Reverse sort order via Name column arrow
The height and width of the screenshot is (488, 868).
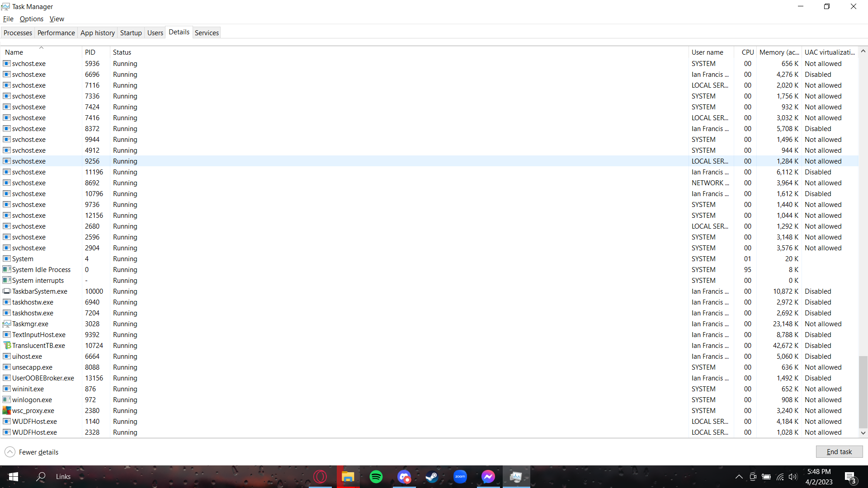click(x=41, y=47)
